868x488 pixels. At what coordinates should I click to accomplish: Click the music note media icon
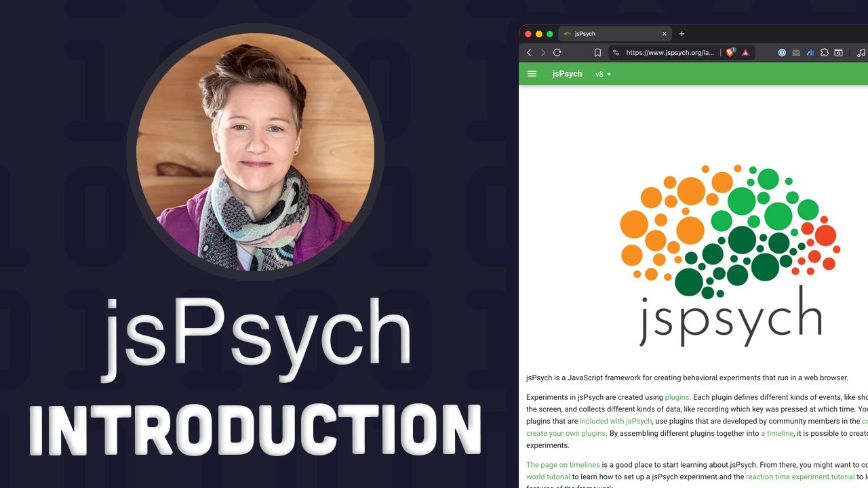coord(861,53)
